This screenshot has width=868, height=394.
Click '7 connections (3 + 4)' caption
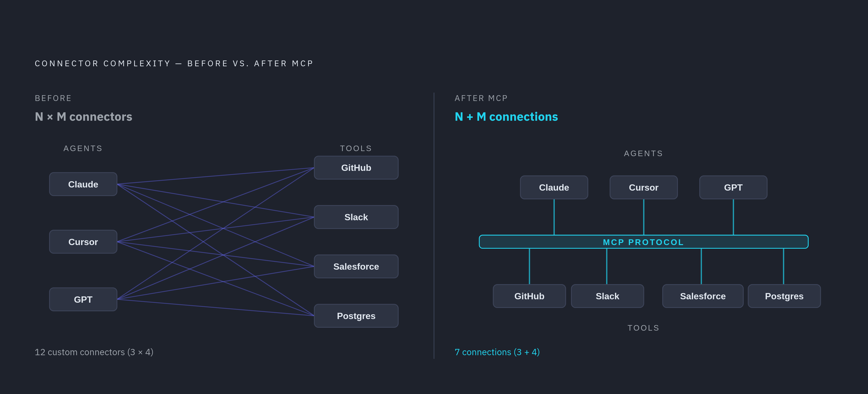(x=497, y=352)
